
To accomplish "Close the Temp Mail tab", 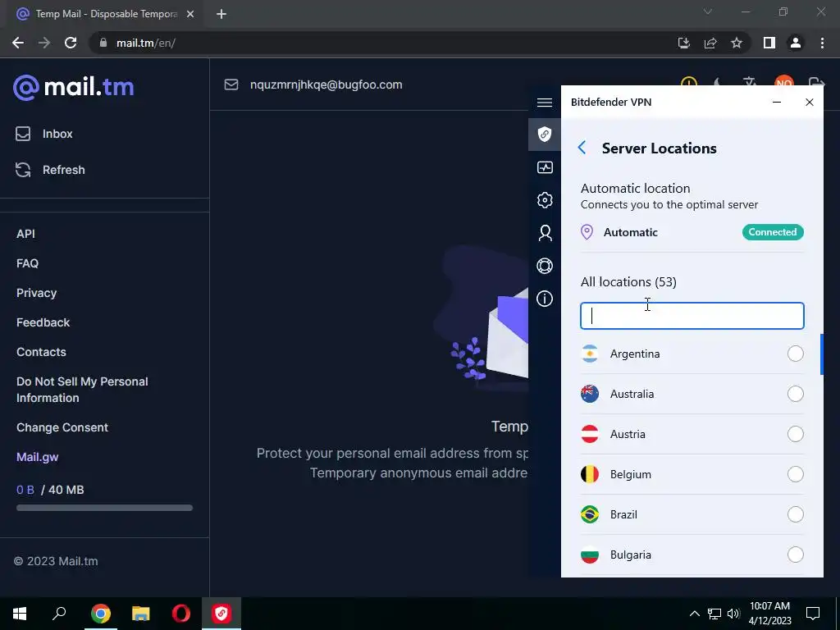I will point(190,14).
